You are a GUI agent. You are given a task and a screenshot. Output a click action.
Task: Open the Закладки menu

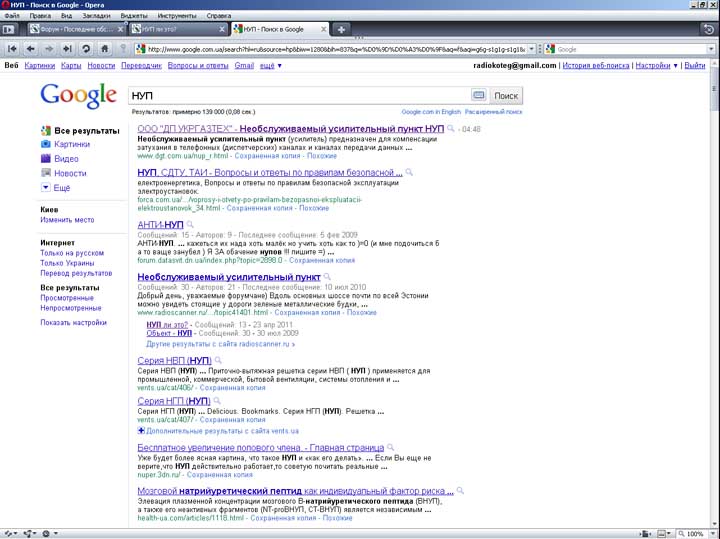pos(96,16)
